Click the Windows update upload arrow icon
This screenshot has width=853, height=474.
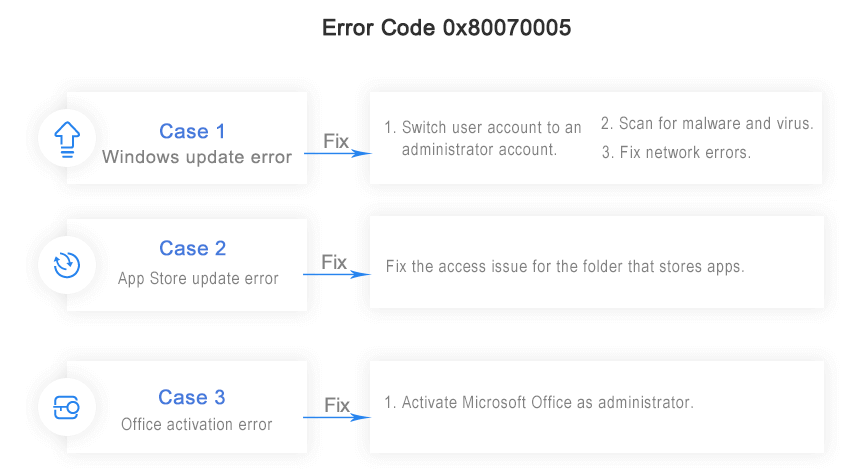(x=66, y=138)
